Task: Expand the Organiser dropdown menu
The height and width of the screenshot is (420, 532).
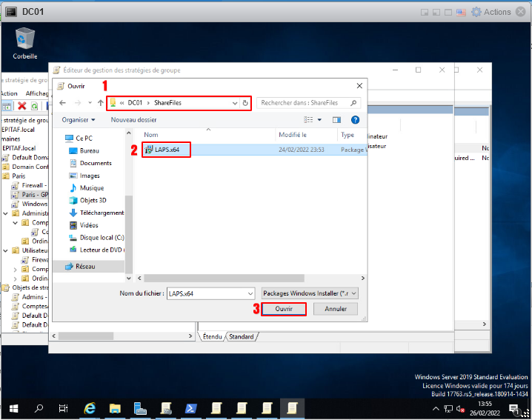Action: coord(79,119)
